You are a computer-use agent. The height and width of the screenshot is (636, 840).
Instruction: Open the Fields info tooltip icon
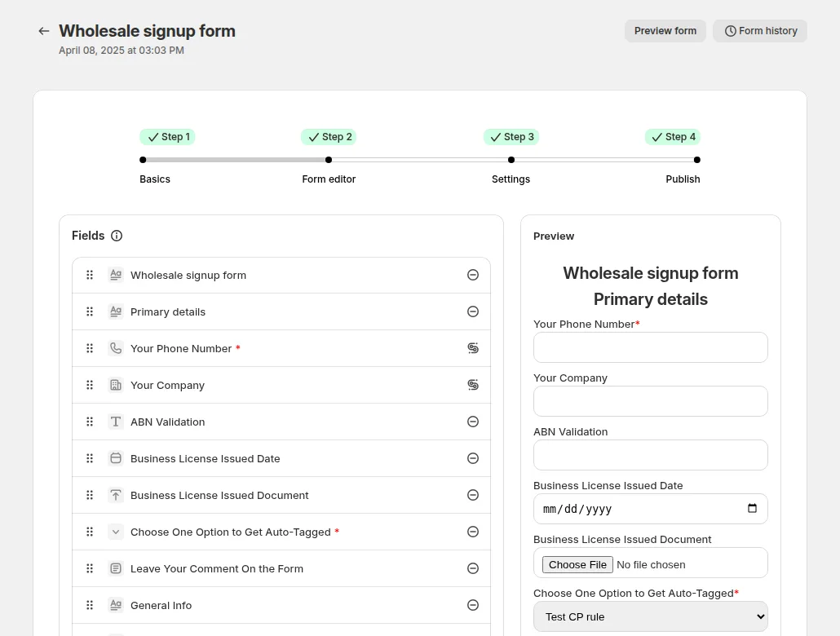click(x=117, y=236)
